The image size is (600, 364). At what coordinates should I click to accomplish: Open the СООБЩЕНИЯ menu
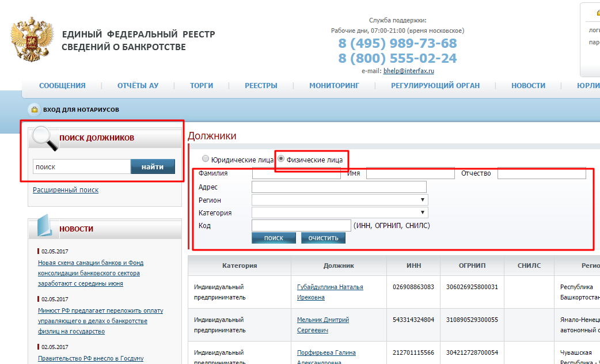(62, 86)
